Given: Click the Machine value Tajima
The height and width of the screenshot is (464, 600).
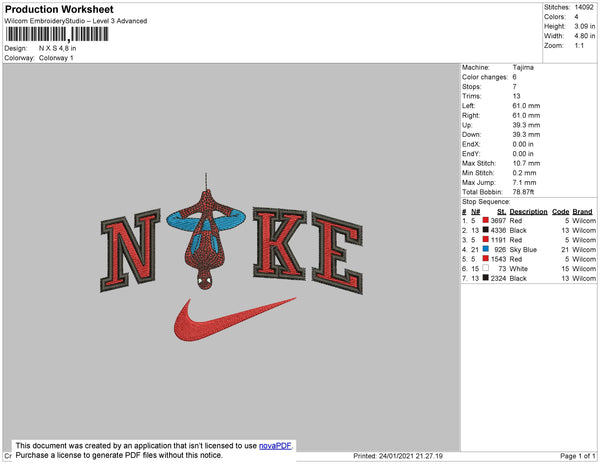Looking at the screenshot, I should (523, 67).
